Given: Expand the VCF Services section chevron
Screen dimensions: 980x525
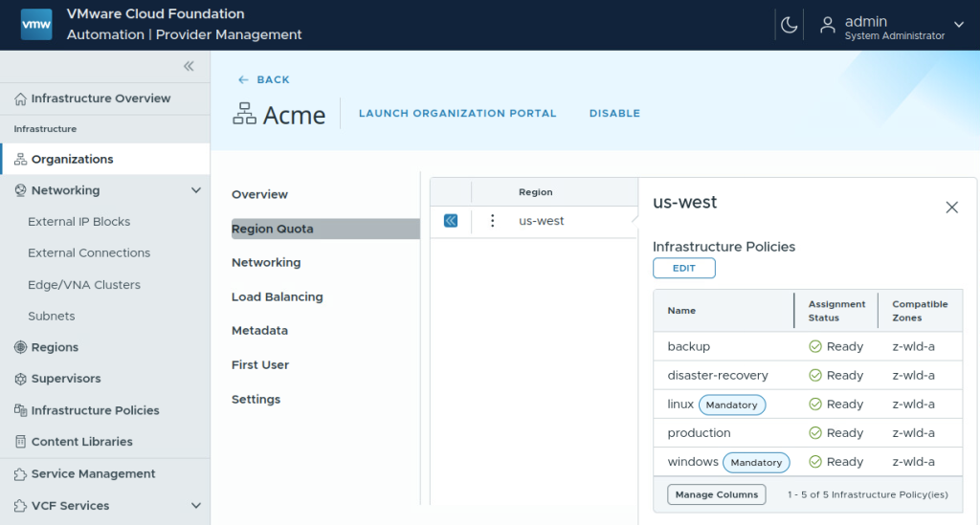Looking at the screenshot, I should tap(196, 506).
